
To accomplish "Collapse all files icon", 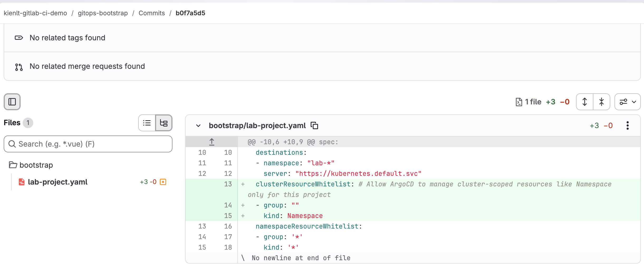I will click(x=602, y=102).
